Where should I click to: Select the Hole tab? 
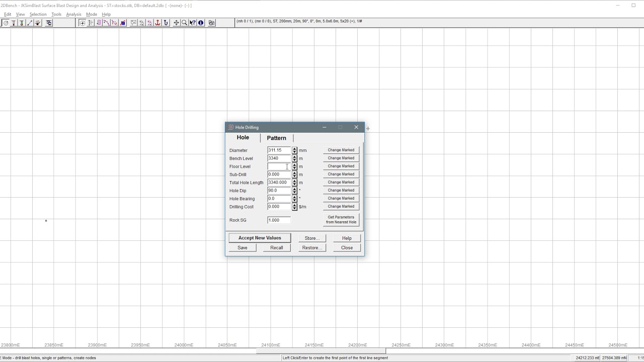point(243,137)
